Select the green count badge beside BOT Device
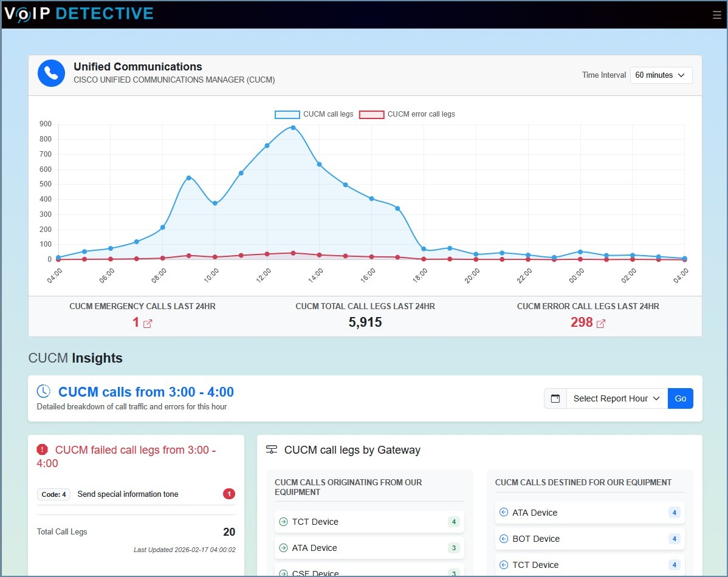728x577 pixels. click(x=674, y=539)
